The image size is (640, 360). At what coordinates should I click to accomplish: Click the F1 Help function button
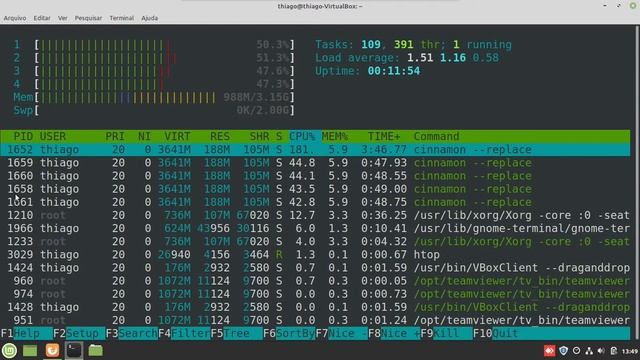pos(27,333)
